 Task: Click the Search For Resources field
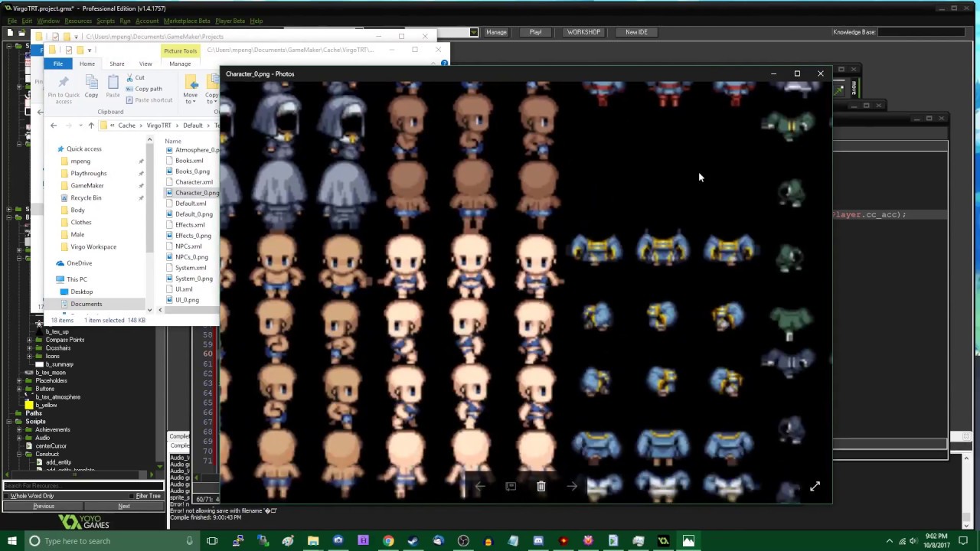(83, 486)
